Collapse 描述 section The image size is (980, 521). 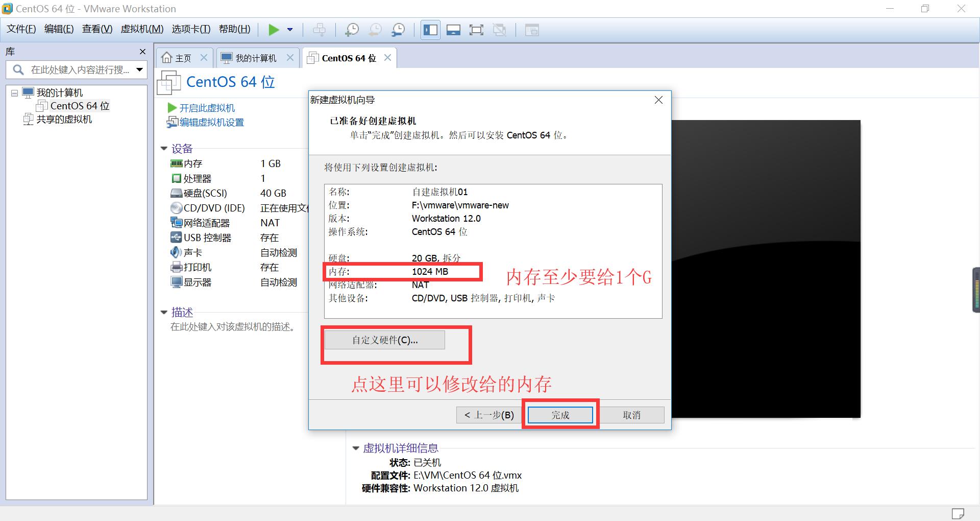[164, 312]
